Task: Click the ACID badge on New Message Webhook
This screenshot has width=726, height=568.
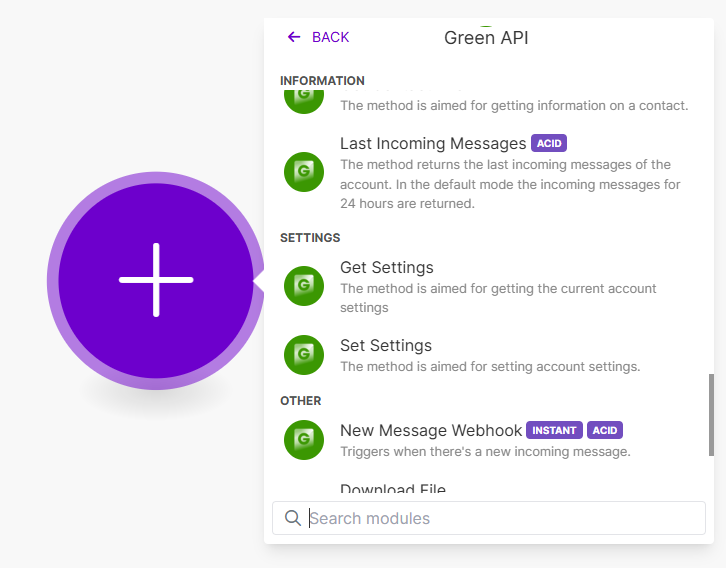Action: (x=605, y=431)
